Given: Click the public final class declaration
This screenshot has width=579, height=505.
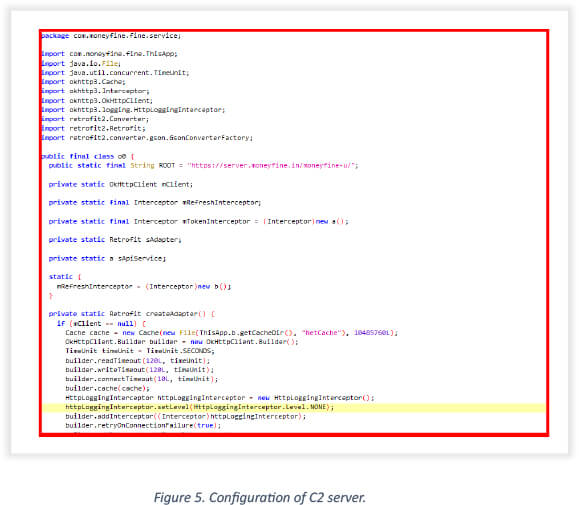Looking at the screenshot, I should click(x=88, y=157).
